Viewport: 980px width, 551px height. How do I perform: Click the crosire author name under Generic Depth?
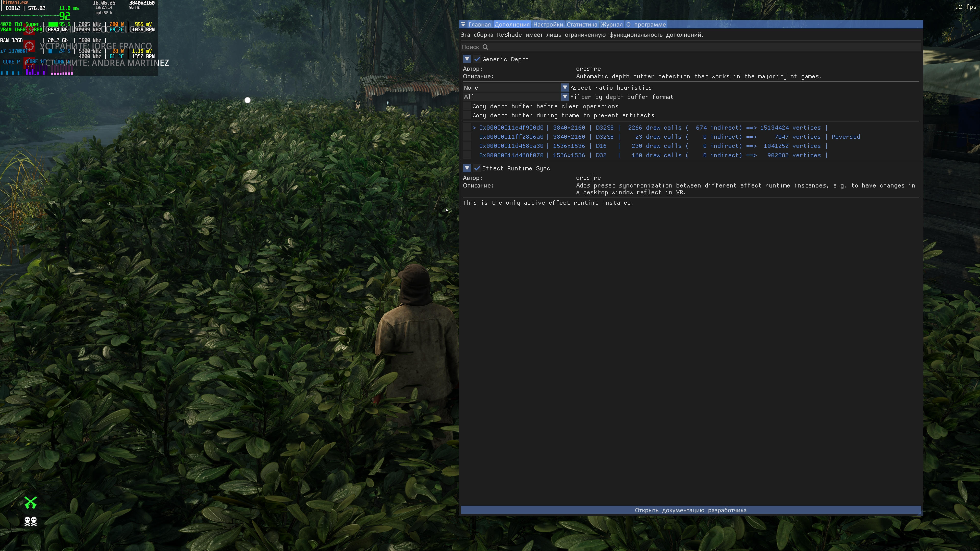pyautogui.click(x=588, y=68)
